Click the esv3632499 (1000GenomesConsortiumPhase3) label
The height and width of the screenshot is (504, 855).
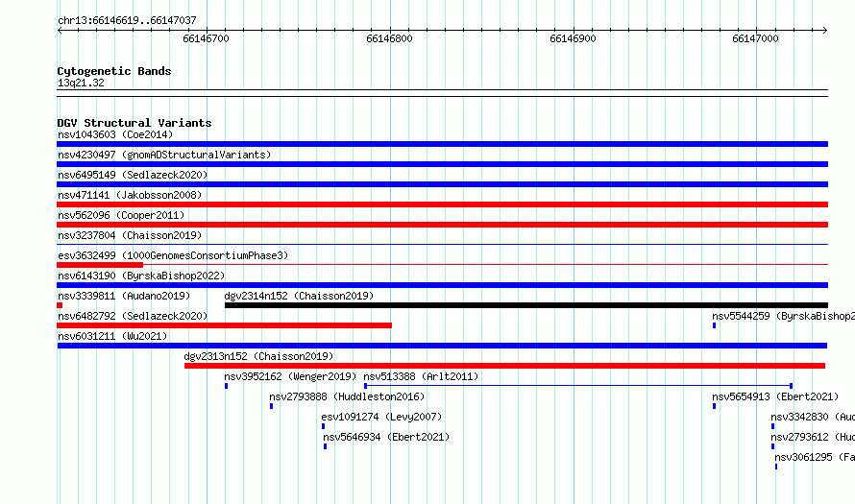(173, 255)
